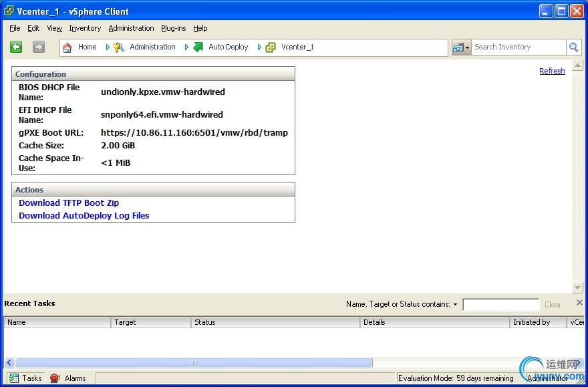
Task: Click the Configuration panel header
Action: click(x=154, y=74)
